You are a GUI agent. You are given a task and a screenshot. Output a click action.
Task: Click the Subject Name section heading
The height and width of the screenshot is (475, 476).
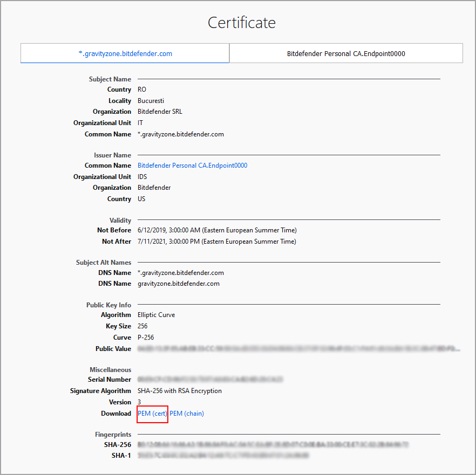(x=110, y=79)
